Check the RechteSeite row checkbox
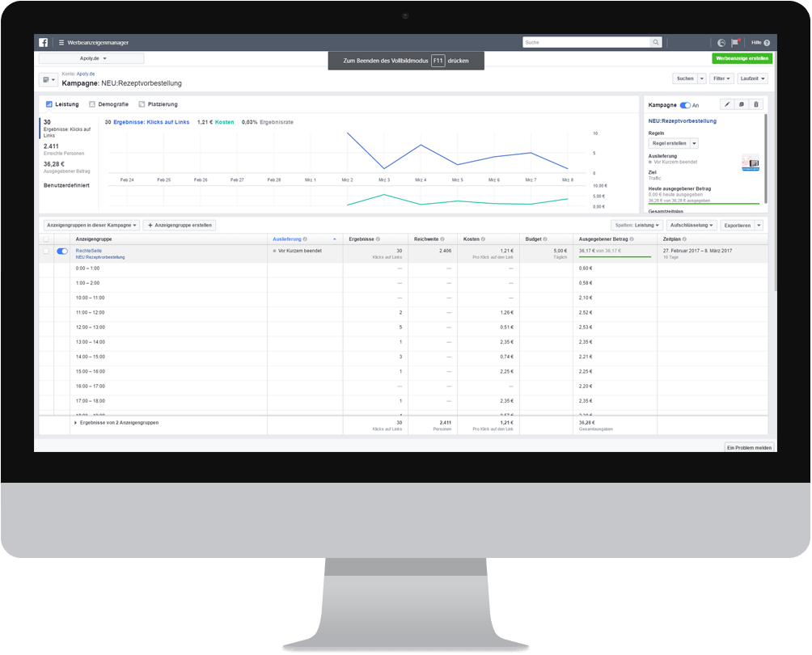Screen dimensions: 812x655 (46, 251)
